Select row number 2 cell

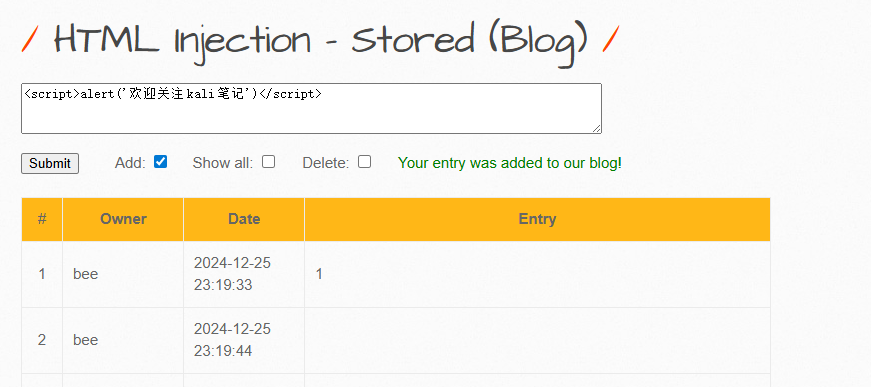point(42,340)
